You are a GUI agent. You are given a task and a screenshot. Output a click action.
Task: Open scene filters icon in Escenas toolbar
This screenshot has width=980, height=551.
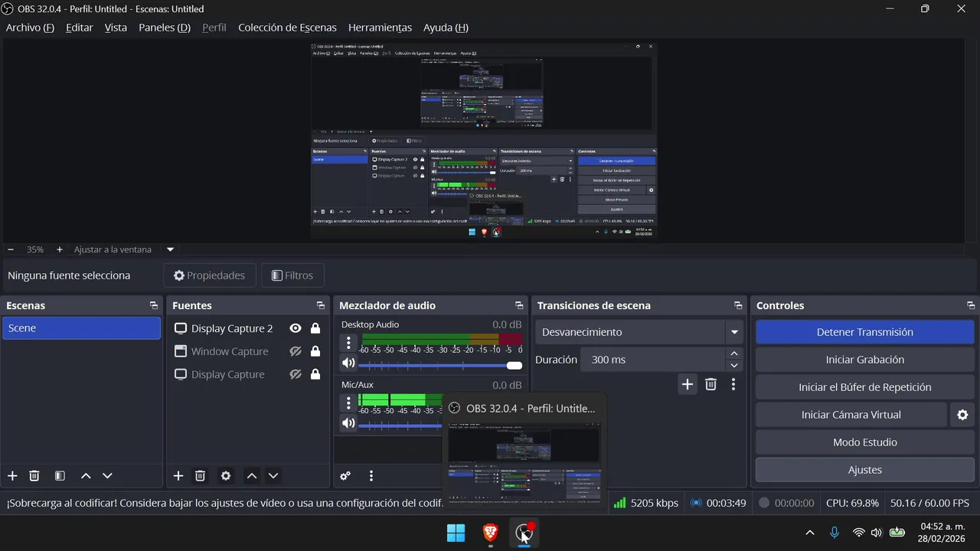click(60, 476)
